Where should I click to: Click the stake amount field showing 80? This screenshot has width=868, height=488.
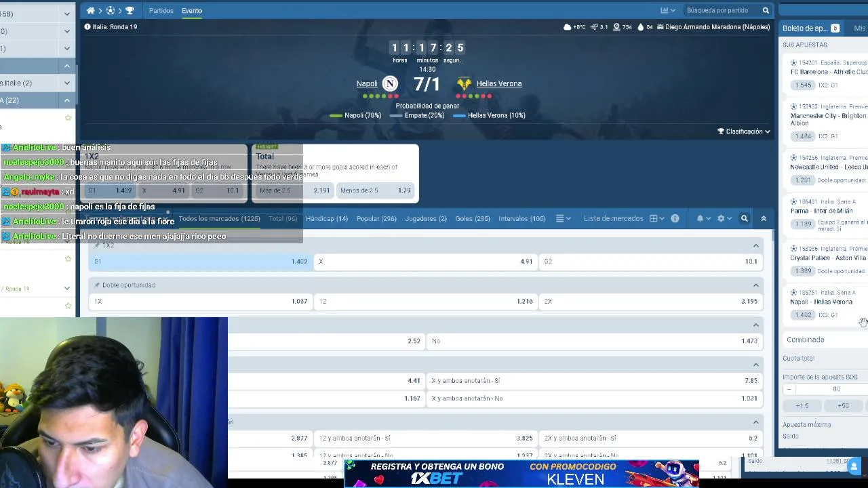836,390
